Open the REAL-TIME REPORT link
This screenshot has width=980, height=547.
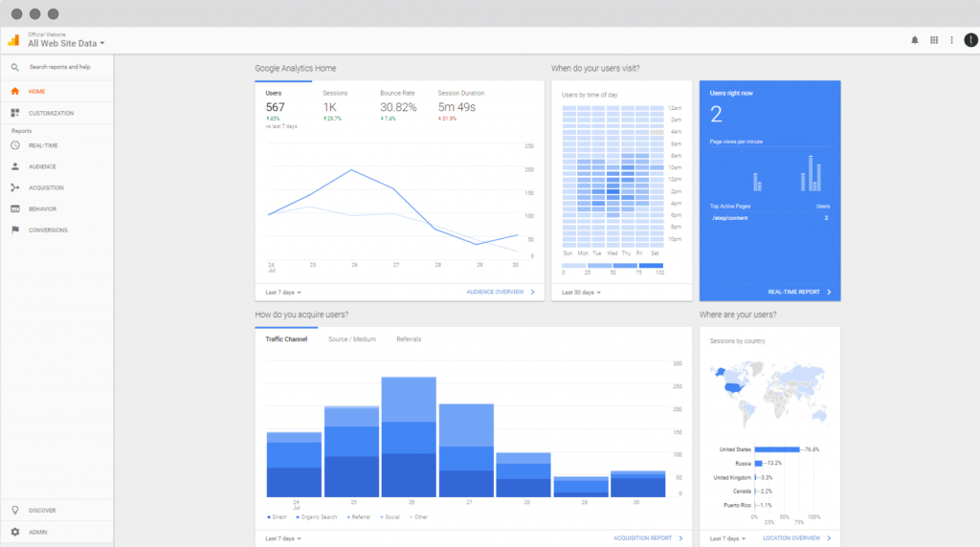tap(793, 292)
